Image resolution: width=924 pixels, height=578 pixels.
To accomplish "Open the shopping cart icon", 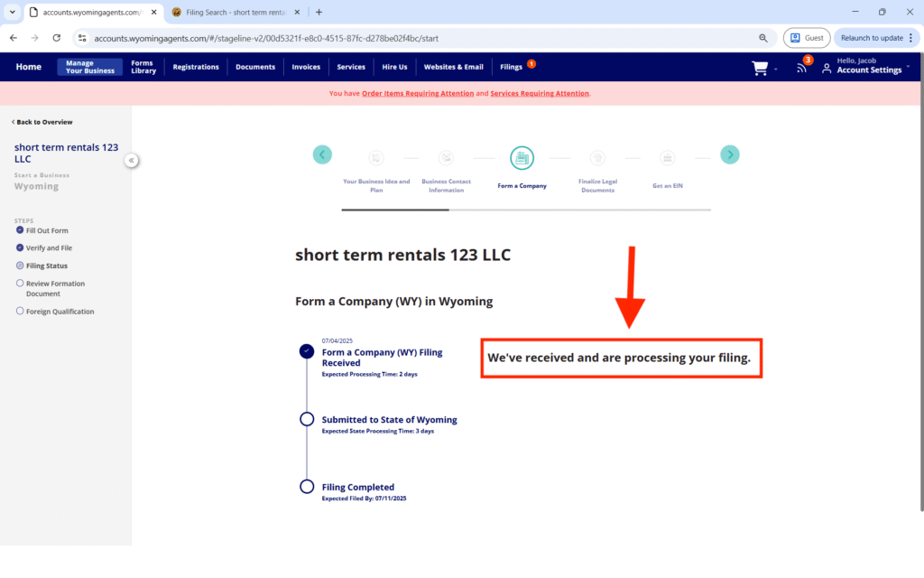I will tap(760, 68).
